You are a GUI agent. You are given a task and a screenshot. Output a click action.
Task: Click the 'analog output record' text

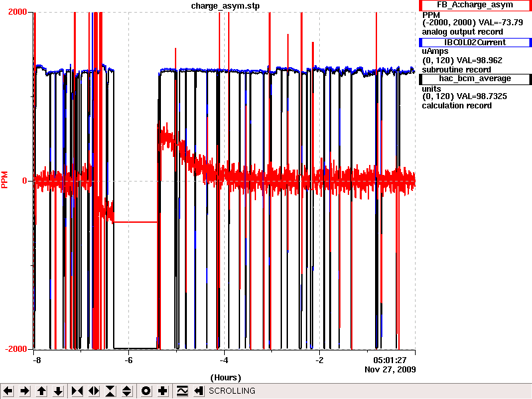pos(462,32)
